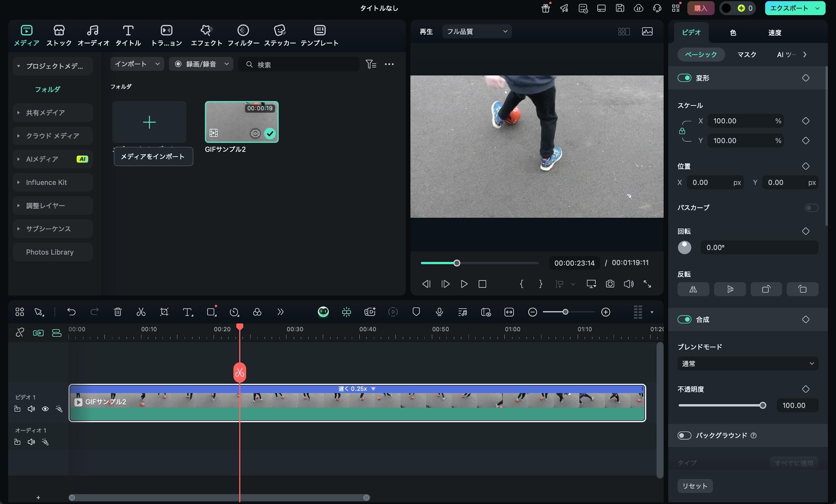Open the ストック (Stock) tab

click(59, 35)
